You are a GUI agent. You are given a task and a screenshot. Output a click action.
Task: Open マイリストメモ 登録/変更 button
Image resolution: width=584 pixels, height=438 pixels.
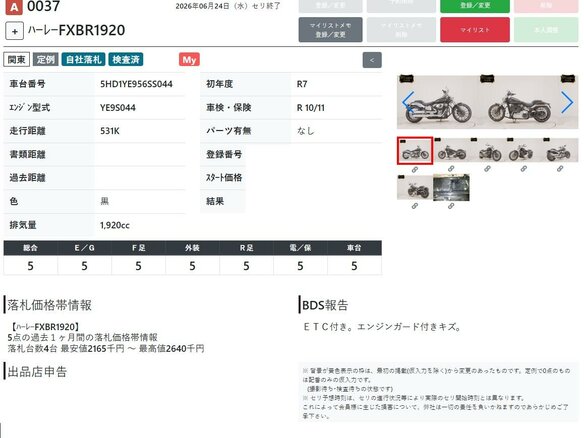[x=330, y=30]
